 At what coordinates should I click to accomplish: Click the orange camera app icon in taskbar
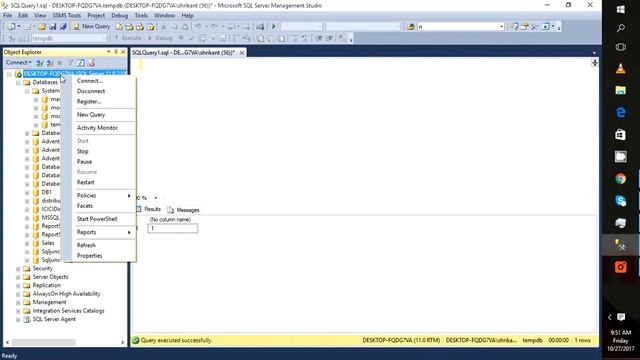click(620, 267)
